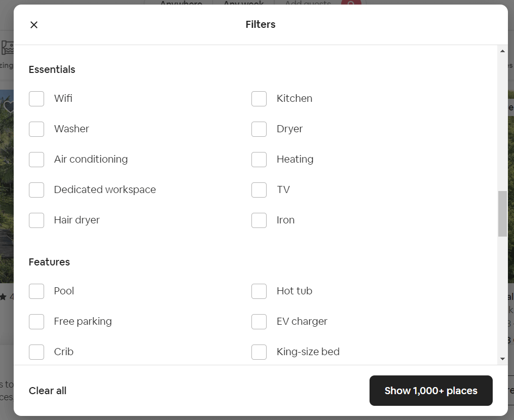Enable the Wifi checkbox
The width and height of the screenshot is (514, 420).
pos(36,99)
